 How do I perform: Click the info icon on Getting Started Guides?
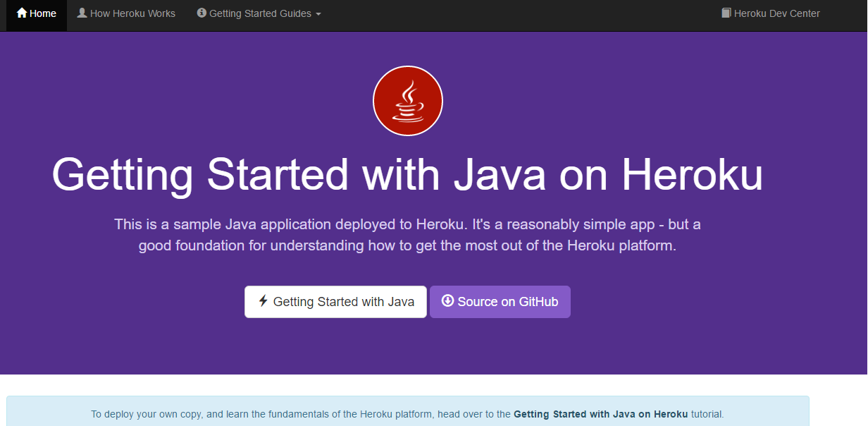pyautogui.click(x=201, y=13)
